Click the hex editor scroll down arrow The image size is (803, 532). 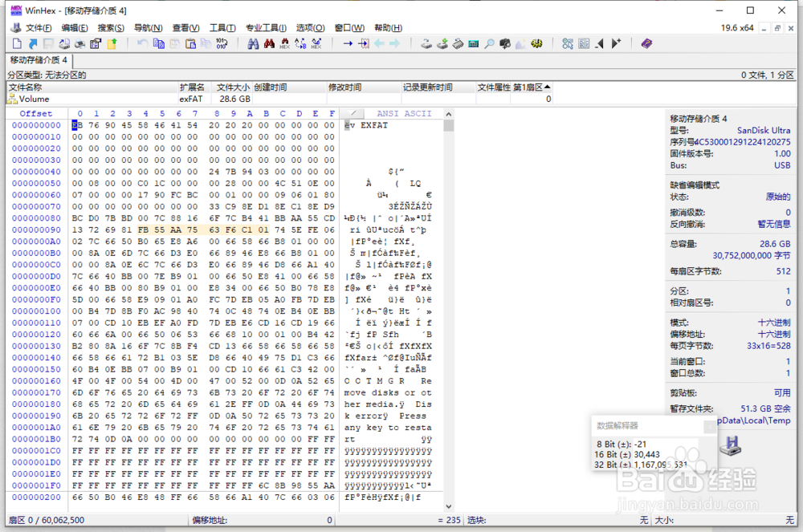coord(449,506)
